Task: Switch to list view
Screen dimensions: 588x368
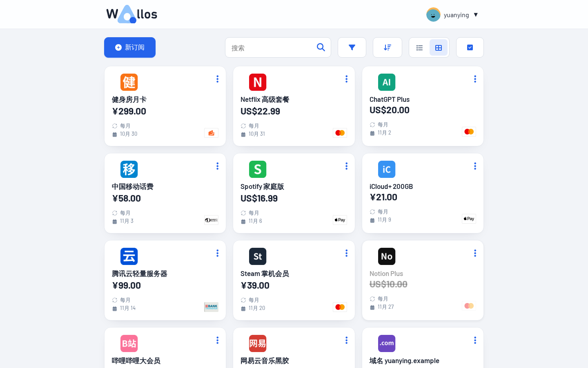Action: coord(419,48)
